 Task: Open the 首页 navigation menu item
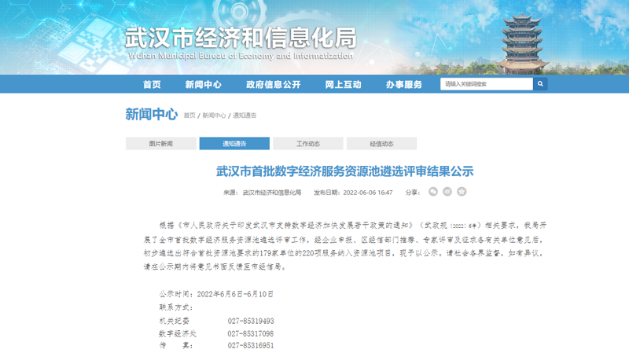click(152, 85)
